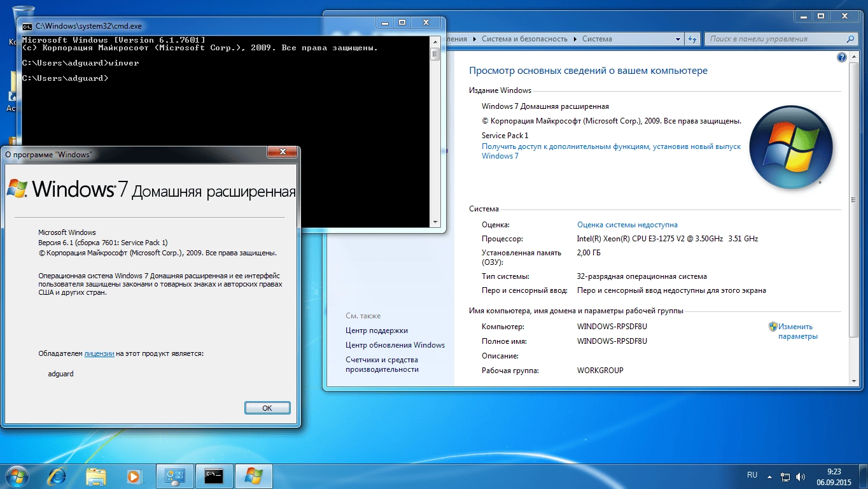Select '32-разрядная операционная система' text
868x489 pixels.
pyautogui.click(x=642, y=276)
